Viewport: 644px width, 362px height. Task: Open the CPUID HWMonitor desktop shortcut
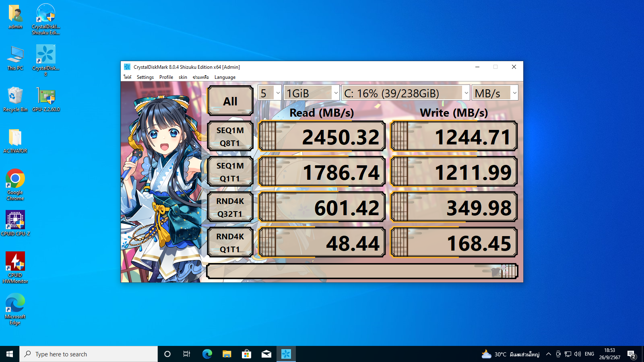[x=15, y=267]
